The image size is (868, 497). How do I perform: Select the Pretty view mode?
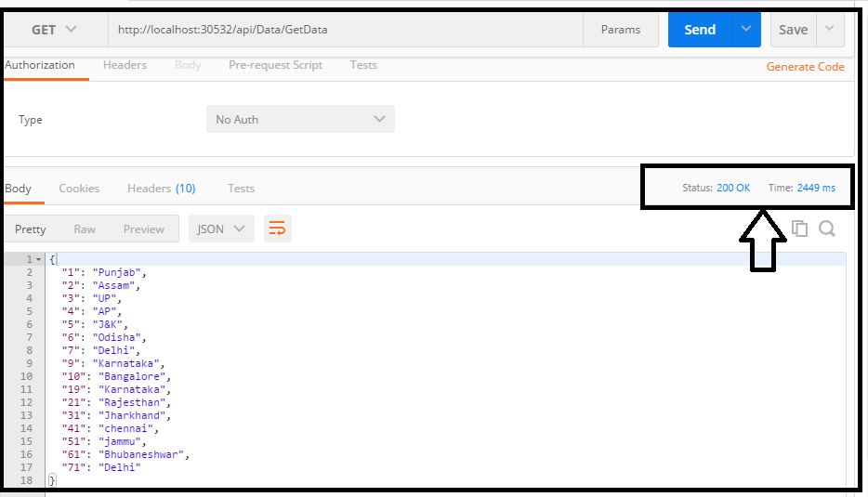(31, 229)
